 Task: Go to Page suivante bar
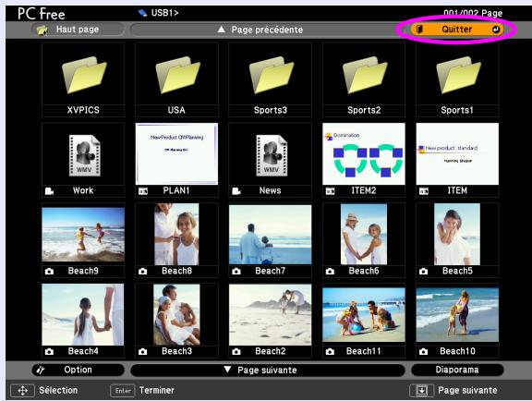pos(268,371)
